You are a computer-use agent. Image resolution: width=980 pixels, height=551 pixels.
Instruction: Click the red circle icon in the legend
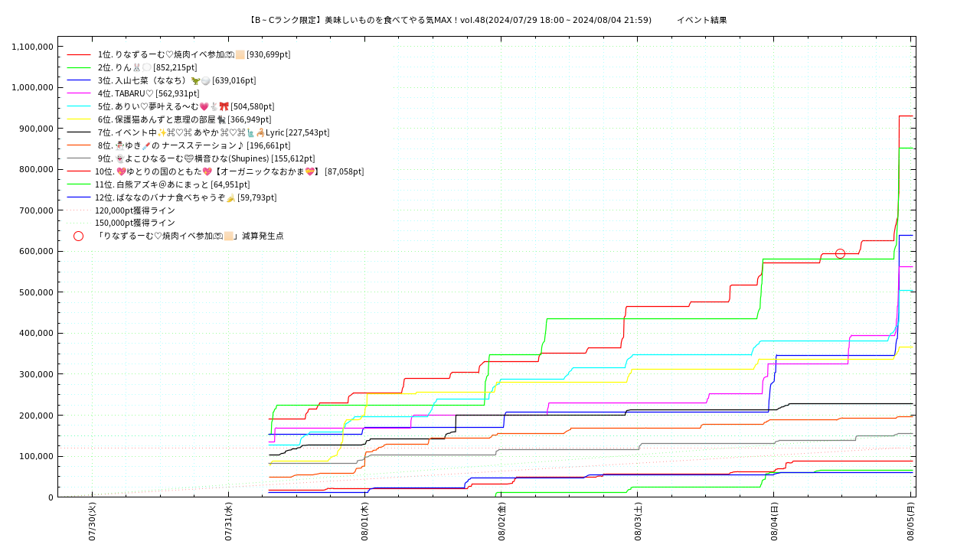78,236
